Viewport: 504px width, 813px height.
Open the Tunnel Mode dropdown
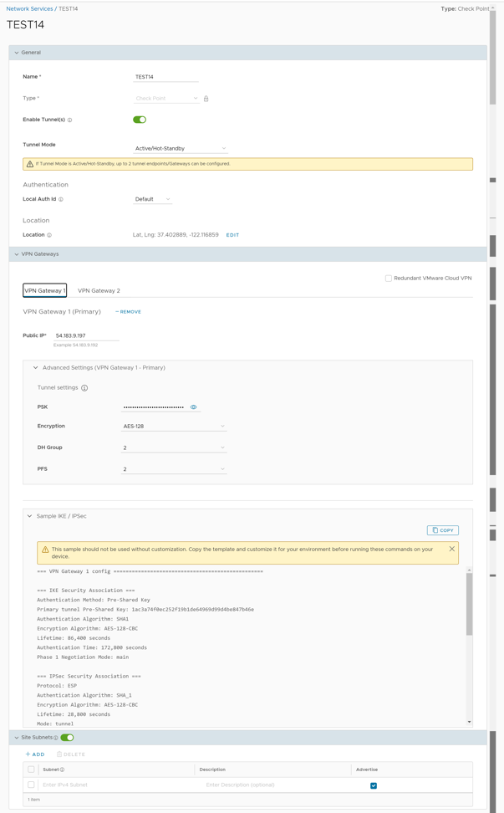(181, 149)
